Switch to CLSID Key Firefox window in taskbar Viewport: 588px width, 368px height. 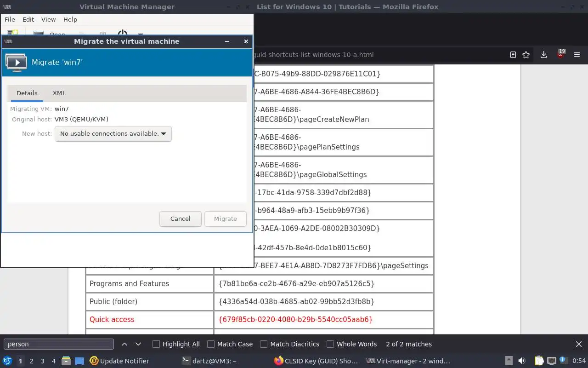click(316, 361)
